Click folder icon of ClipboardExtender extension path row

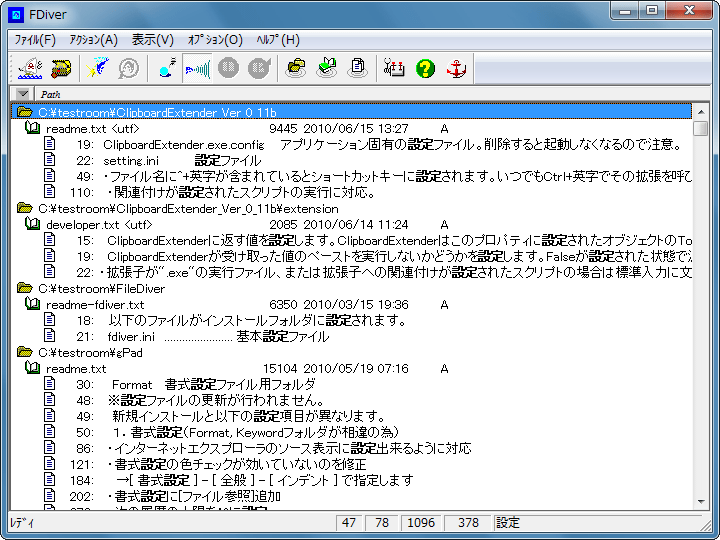click(25, 208)
